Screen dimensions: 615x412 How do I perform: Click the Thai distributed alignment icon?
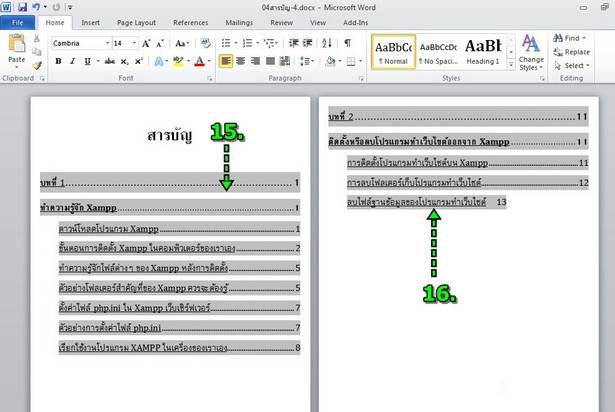(x=285, y=61)
